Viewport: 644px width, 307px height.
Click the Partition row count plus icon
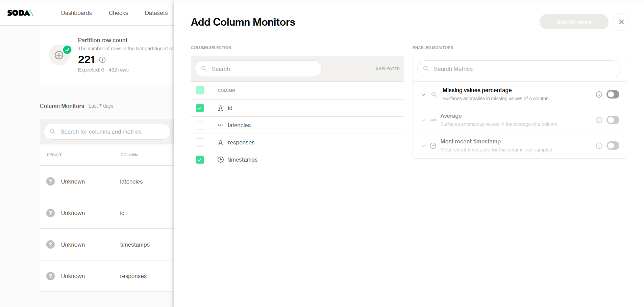coord(59,55)
